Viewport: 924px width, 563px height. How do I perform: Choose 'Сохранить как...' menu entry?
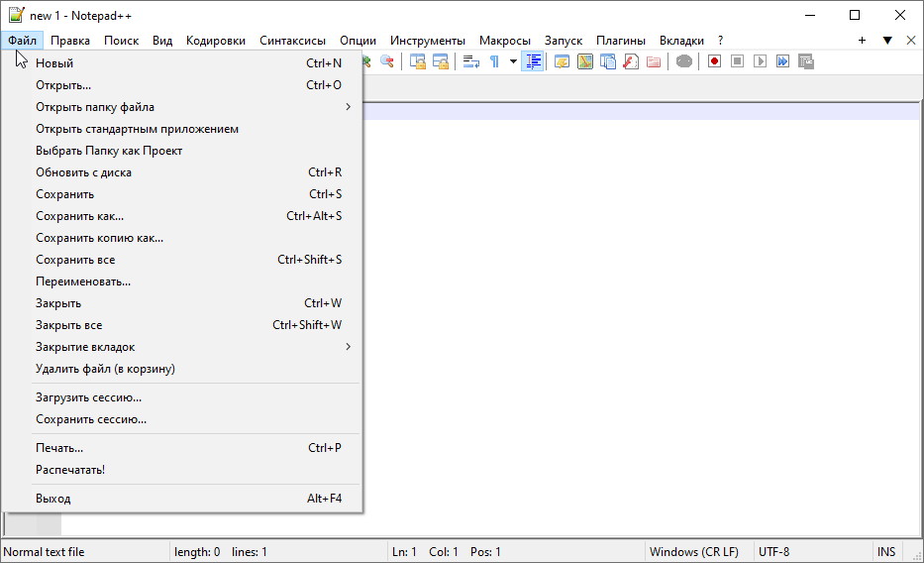182,216
